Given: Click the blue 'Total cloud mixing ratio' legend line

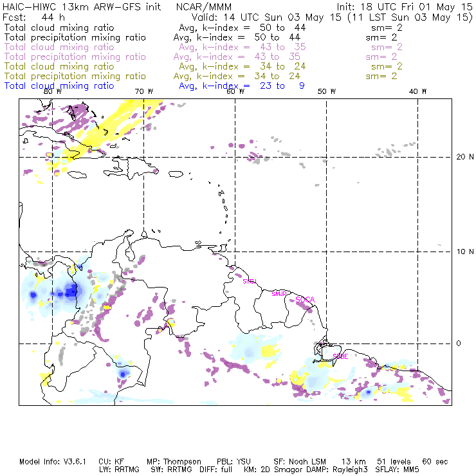Looking at the screenshot, I should (59, 86).
